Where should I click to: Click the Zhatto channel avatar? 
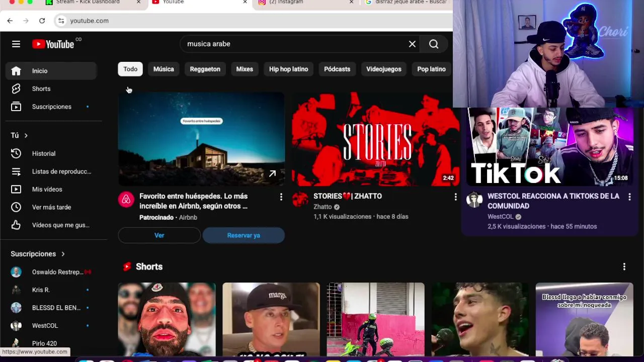(x=300, y=200)
